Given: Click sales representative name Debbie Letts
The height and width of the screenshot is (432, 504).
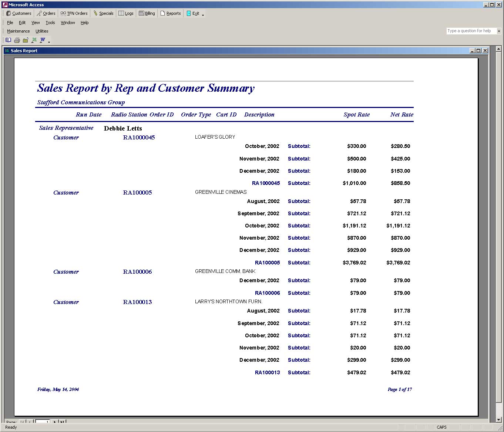Looking at the screenshot, I should click(123, 128).
